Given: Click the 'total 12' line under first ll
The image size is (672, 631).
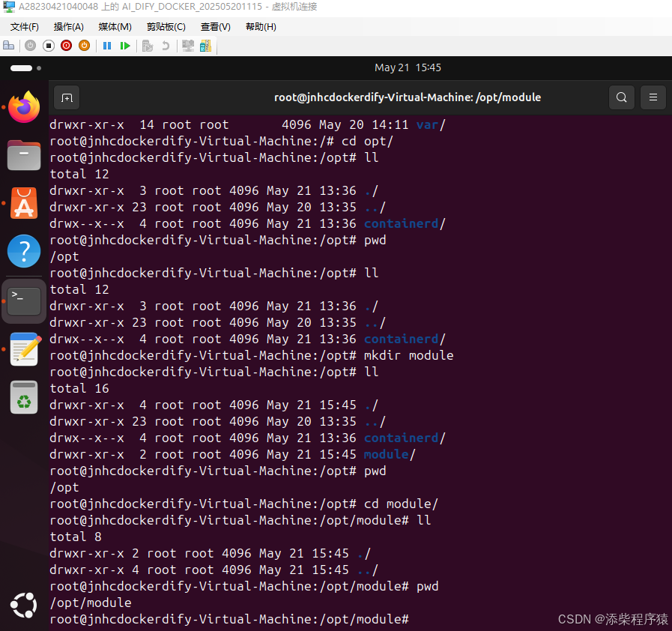Looking at the screenshot, I should [x=79, y=174].
